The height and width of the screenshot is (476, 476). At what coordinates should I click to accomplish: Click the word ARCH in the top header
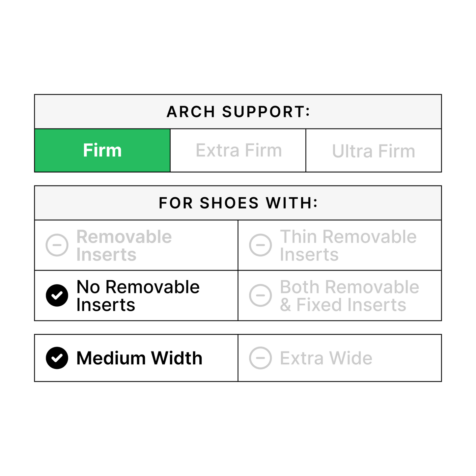coord(191,112)
